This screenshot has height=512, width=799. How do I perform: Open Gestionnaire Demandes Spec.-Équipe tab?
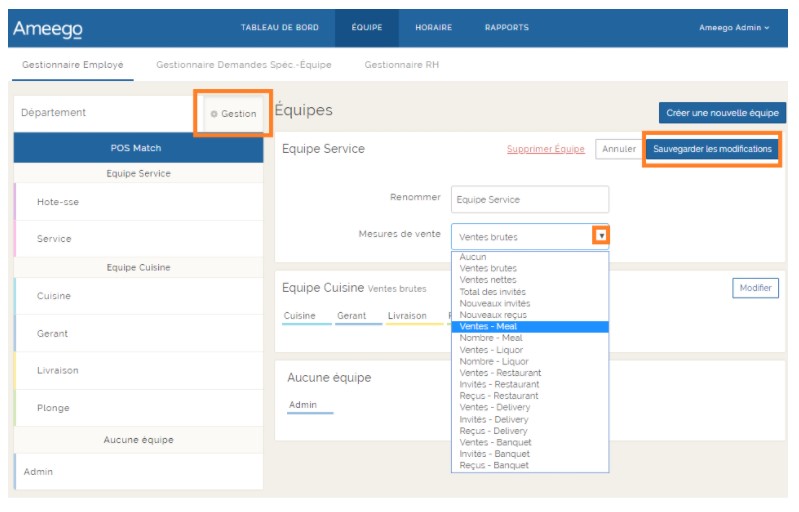[243, 65]
